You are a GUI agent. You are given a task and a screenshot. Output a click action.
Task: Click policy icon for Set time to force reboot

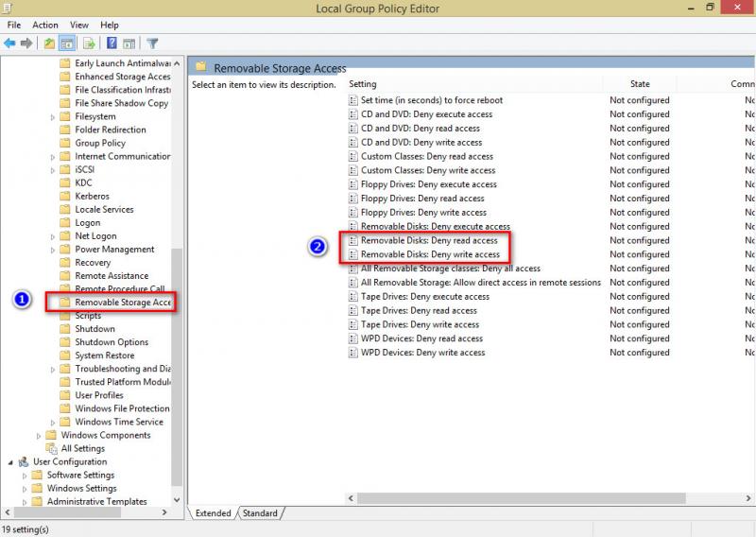353,100
